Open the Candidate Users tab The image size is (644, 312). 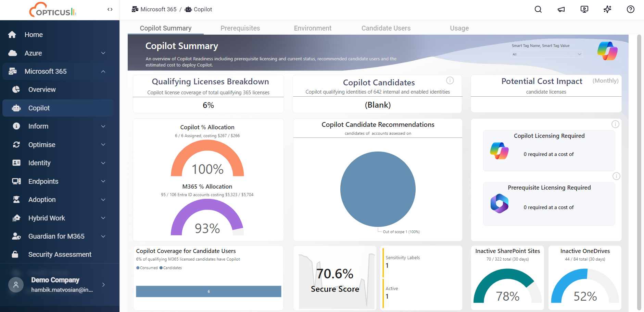click(x=386, y=28)
